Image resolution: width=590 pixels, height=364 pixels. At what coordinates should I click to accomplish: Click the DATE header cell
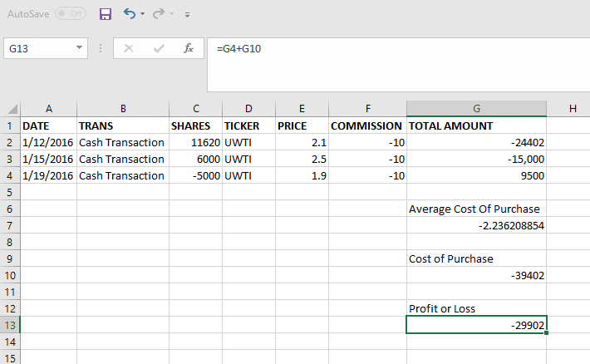[x=48, y=125]
